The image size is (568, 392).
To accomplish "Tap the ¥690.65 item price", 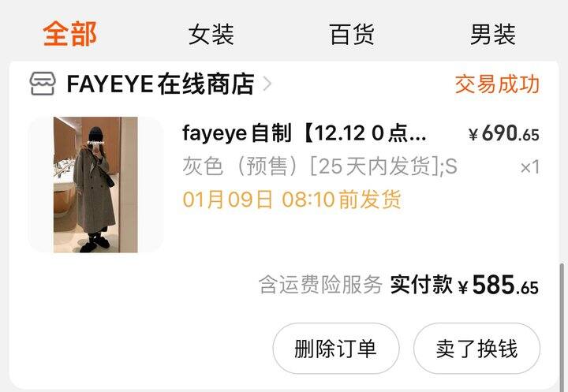I will click(504, 133).
